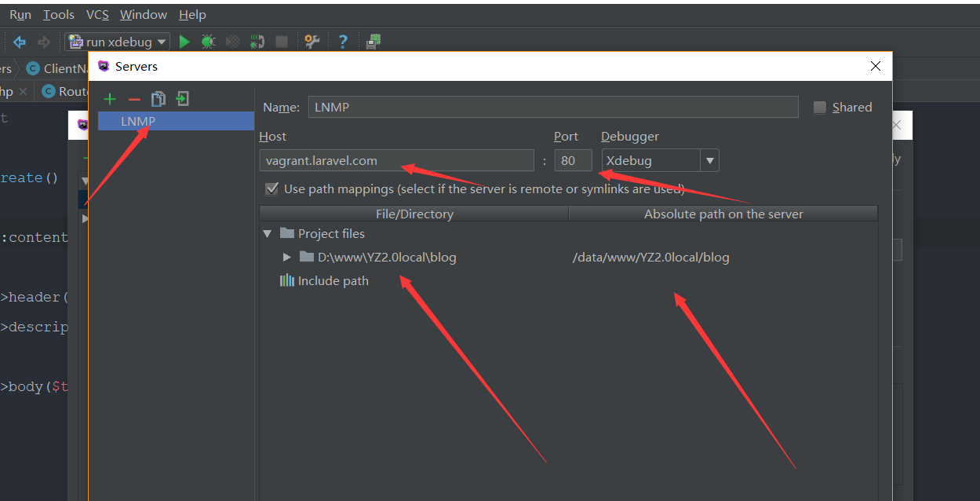
Task: Click the Debugger label
Action: 630,137
